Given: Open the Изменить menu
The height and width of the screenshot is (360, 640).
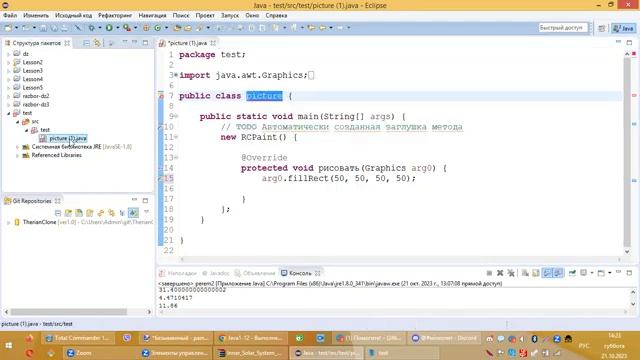Looking at the screenshot, I should [36, 16].
